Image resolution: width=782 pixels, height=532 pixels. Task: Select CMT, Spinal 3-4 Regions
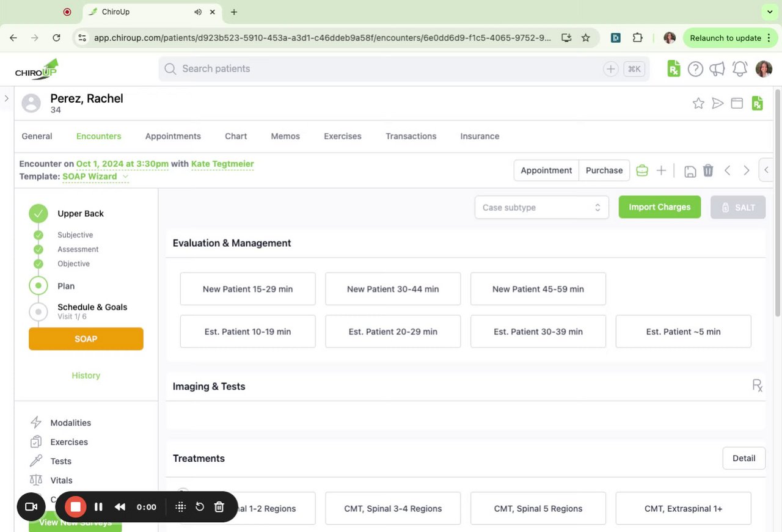tap(393, 508)
